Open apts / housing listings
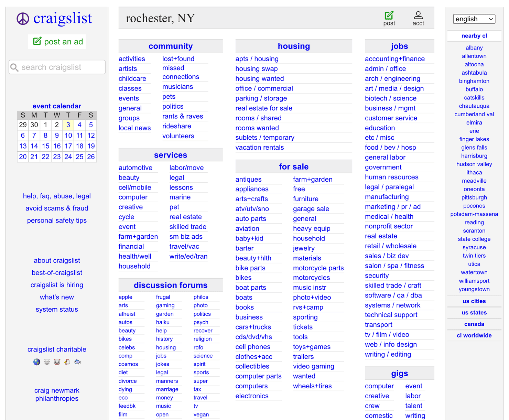The height and width of the screenshot is (420, 509). click(257, 59)
